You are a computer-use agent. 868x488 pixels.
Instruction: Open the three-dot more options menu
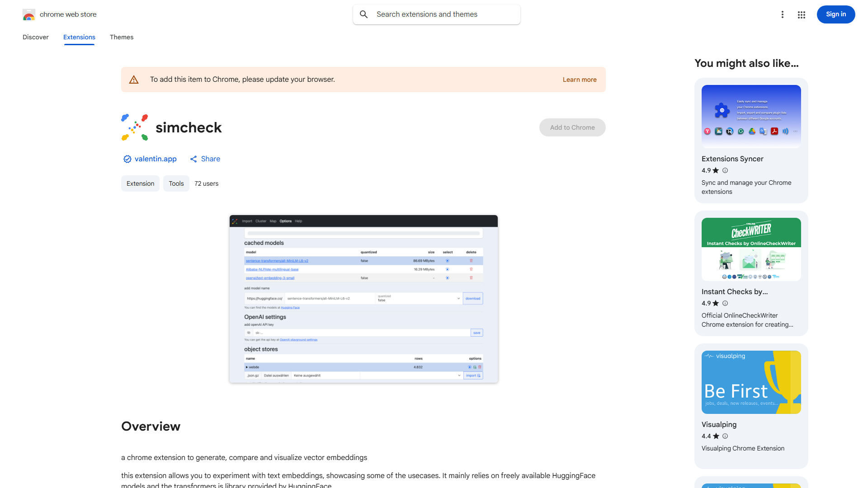[x=783, y=14]
